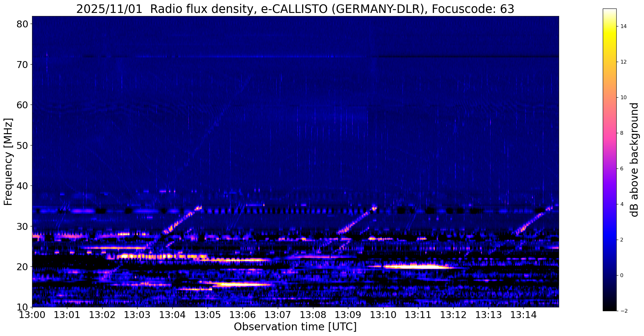
Task: Click the 70 MHz frequency tick label
Action: pos(23,64)
